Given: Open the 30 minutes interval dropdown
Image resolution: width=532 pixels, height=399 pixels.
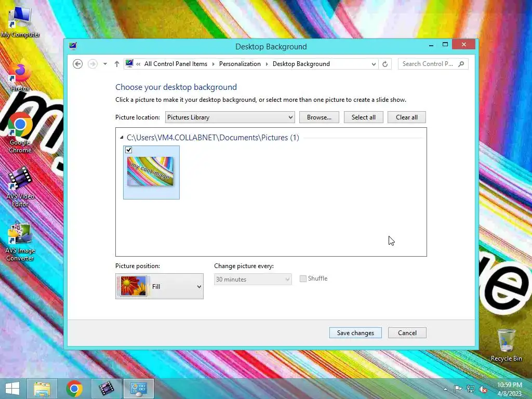Looking at the screenshot, I should [x=253, y=279].
